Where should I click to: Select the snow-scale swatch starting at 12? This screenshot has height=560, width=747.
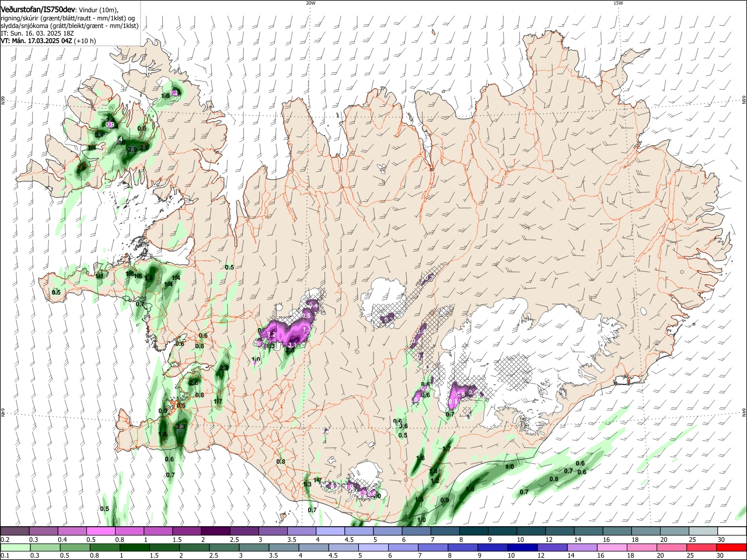click(x=560, y=531)
